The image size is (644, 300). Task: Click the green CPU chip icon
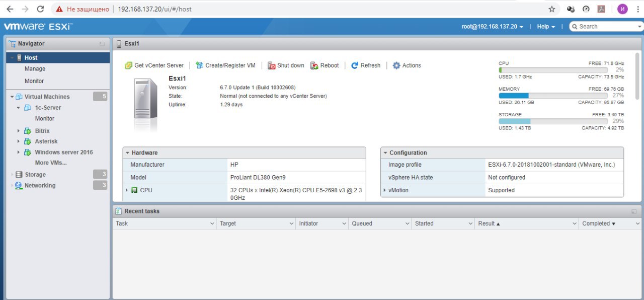pos(134,190)
